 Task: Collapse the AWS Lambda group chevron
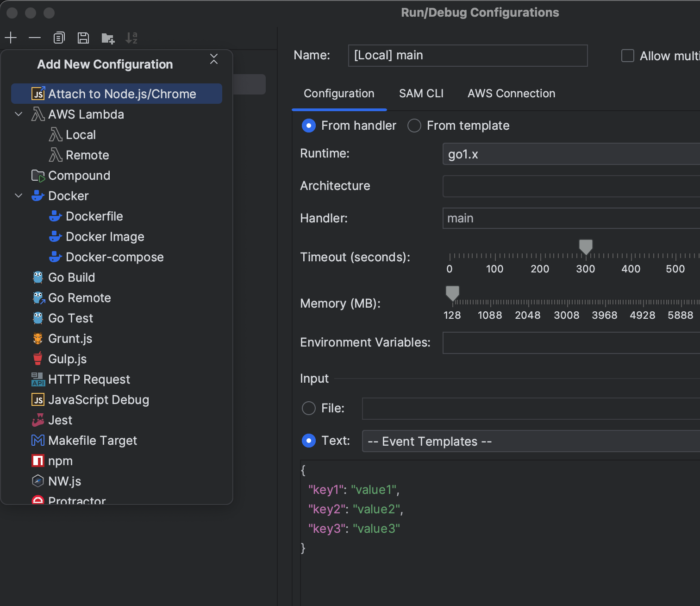[19, 114]
